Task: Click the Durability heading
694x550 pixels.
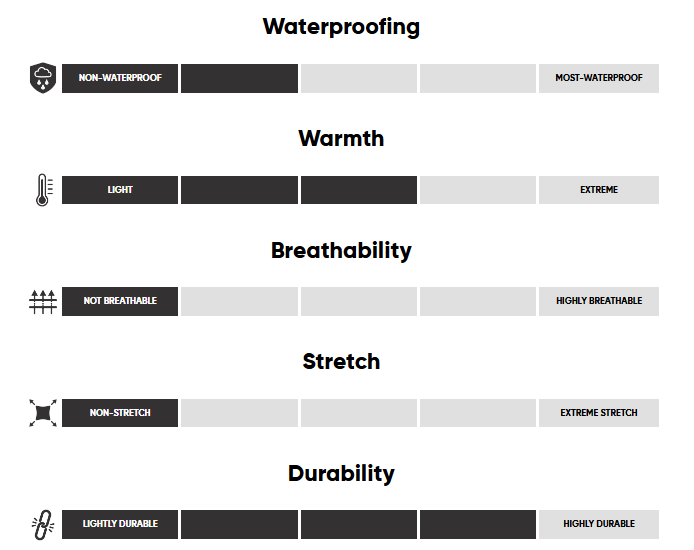Action: [x=341, y=473]
